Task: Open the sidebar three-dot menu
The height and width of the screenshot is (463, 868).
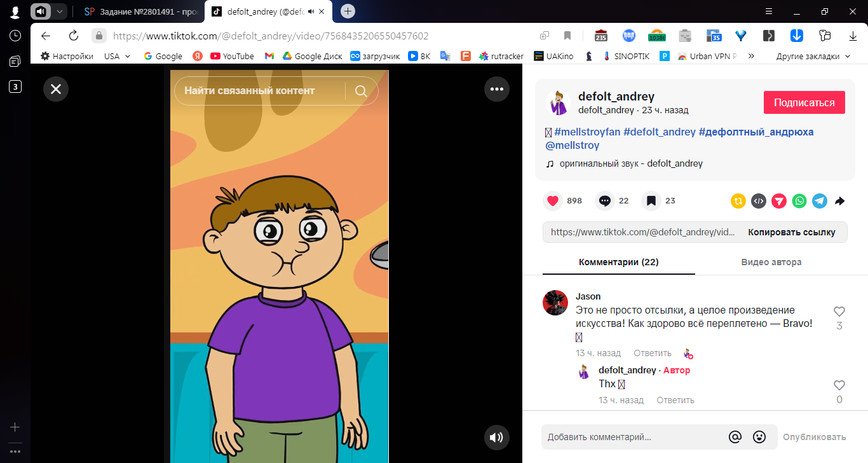Action: [x=15, y=452]
